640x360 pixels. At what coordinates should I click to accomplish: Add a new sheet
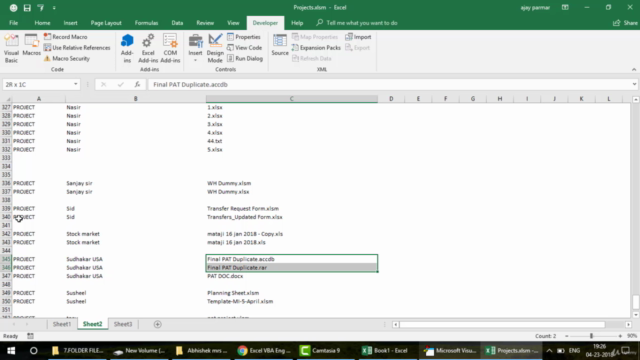coord(158,324)
